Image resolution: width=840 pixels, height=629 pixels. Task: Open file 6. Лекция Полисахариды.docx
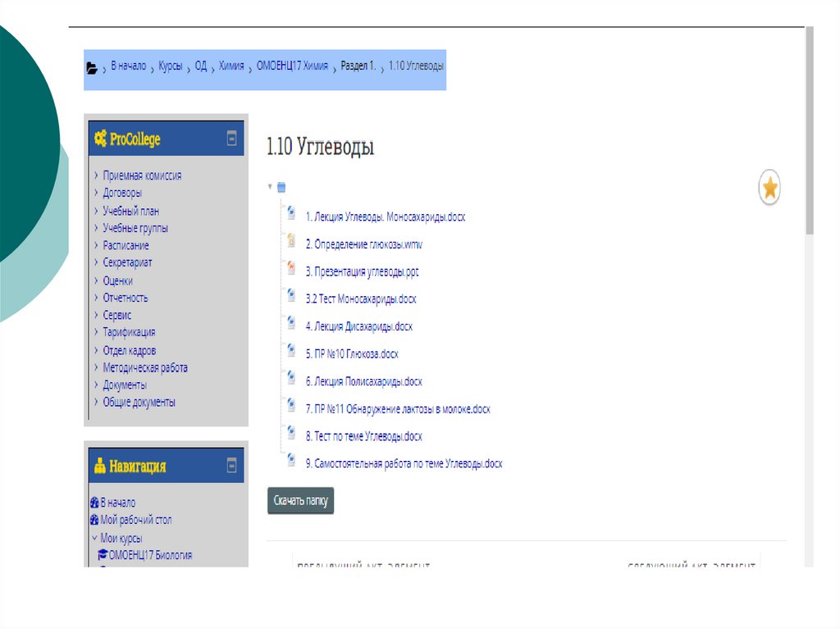tap(363, 381)
